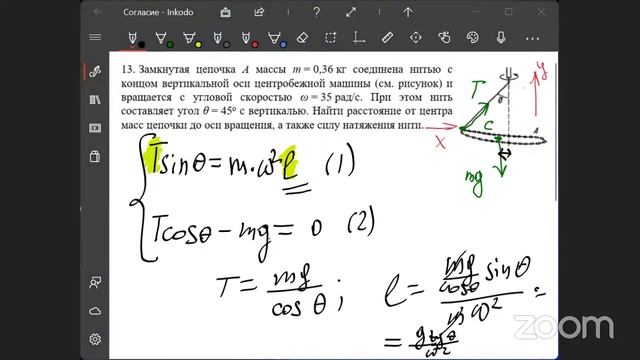The width and height of the screenshot is (640, 360).
Task: Click the share icon in title bar
Action: click(259, 12)
